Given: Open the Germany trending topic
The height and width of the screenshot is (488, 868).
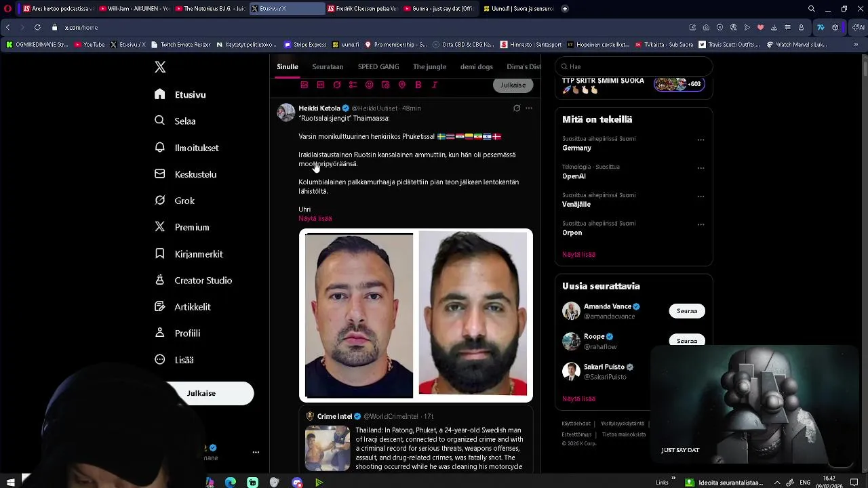Looking at the screenshot, I should [576, 148].
